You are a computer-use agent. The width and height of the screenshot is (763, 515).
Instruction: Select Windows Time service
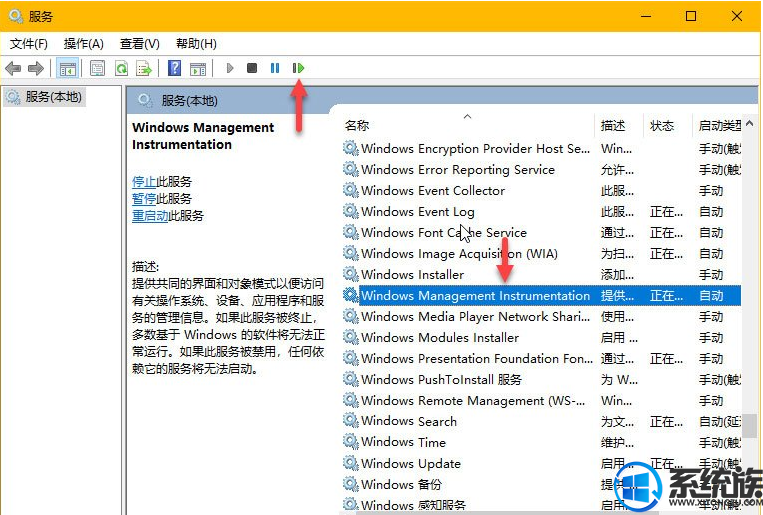tap(542, 442)
